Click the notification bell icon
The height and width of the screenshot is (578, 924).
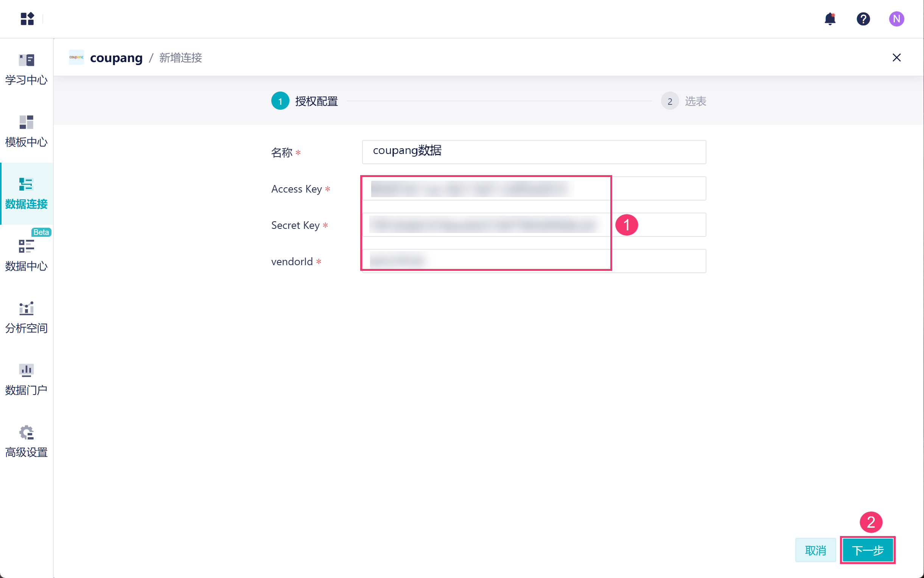pyautogui.click(x=829, y=19)
